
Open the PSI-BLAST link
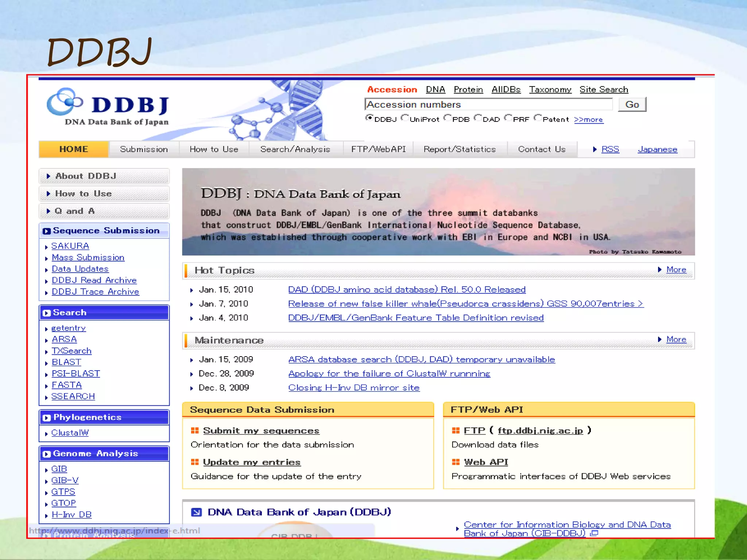[x=76, y=374]
